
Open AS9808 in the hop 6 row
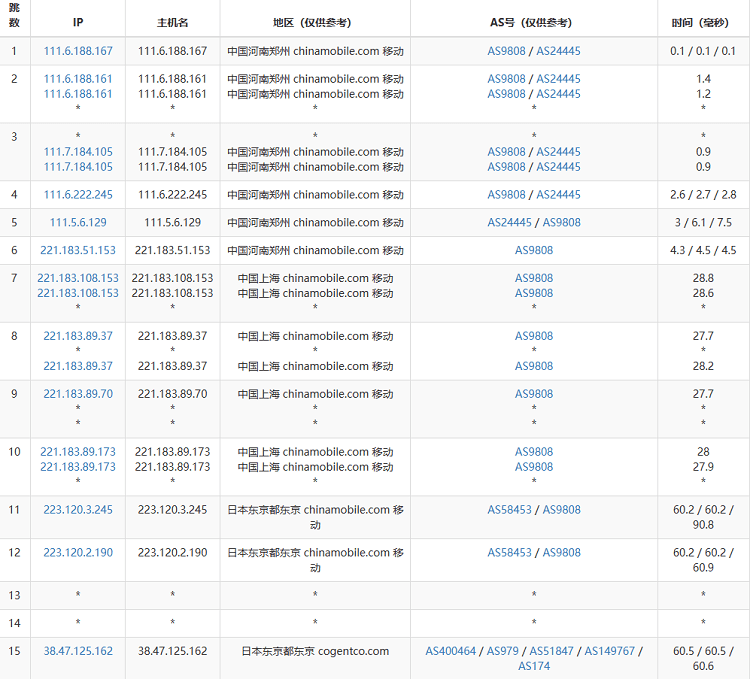tap(534, 250)
